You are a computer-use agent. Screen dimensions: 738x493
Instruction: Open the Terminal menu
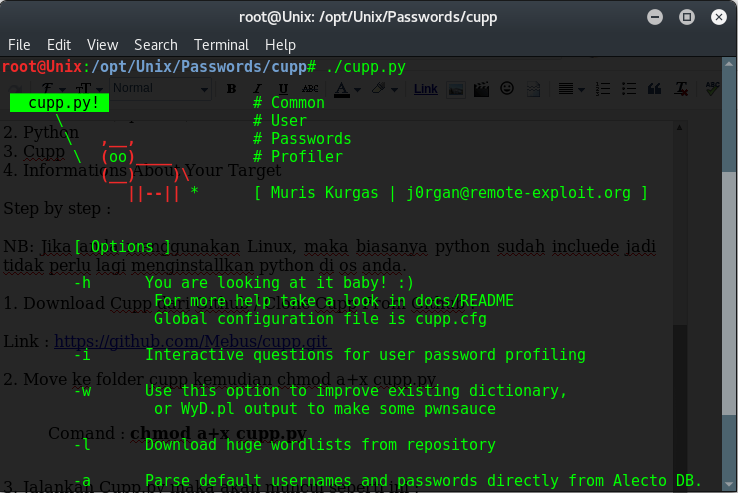221,45
